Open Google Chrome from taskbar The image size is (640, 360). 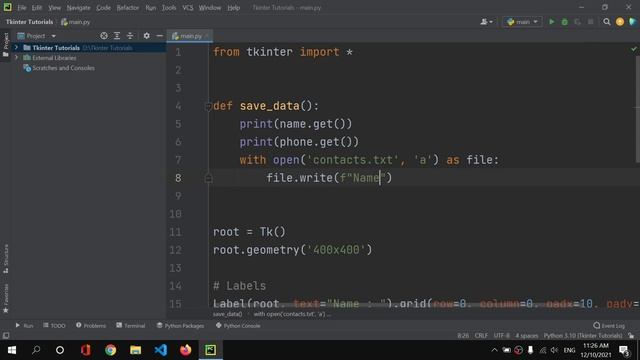point(111,350)
